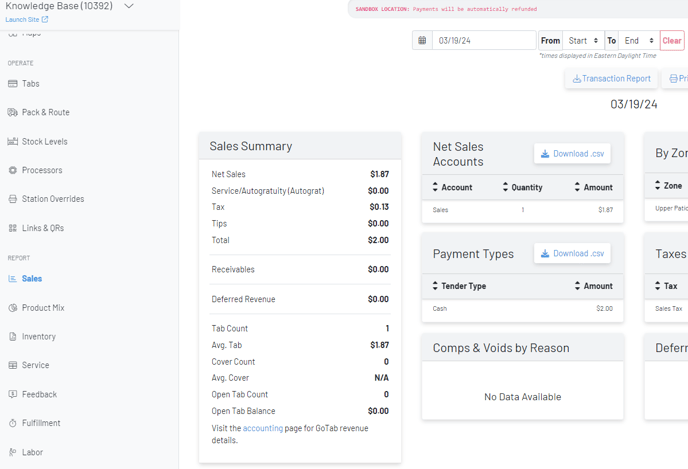The image size is (688, 469).
Task: Click the Pack & Route truck icon
Action: [13, 113]
